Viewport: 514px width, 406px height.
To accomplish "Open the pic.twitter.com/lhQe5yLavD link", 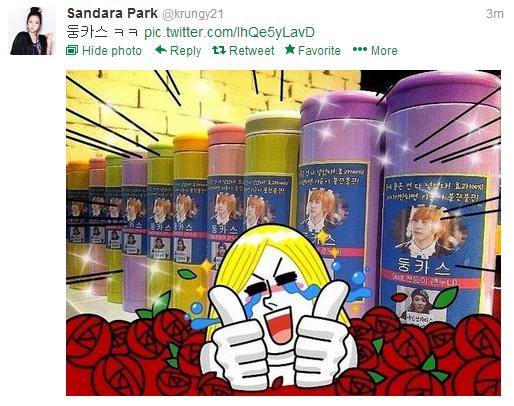I will [229, 32].
